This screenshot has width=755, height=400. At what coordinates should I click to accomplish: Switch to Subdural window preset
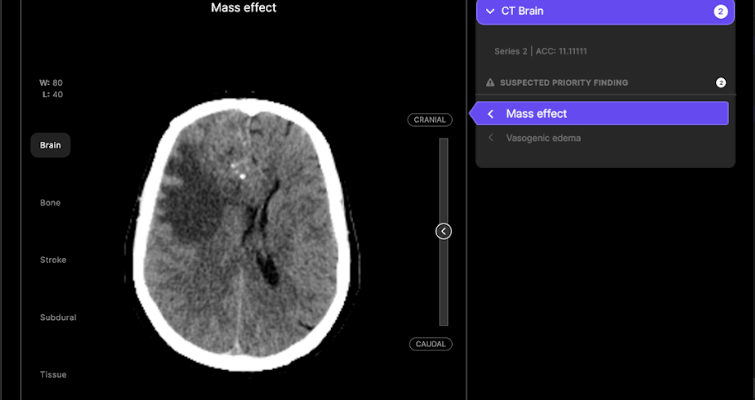(x=58, y=317)
